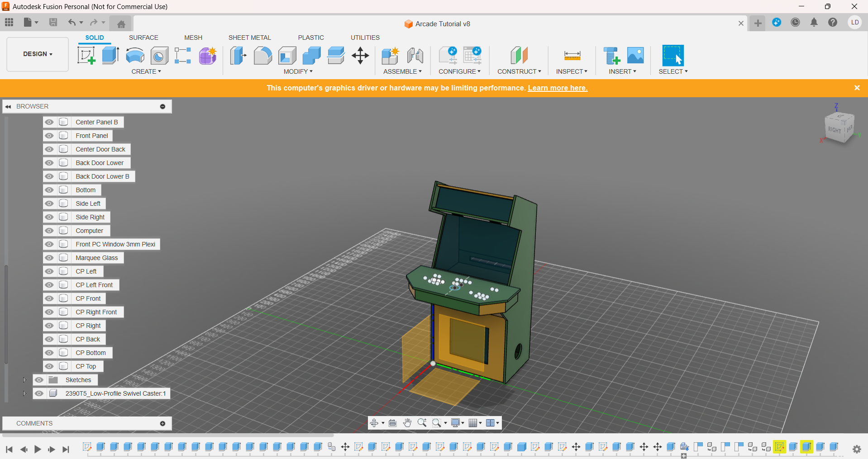This screenshot has height=459, width=868.
Task: Open the SELECT dropdown menu
Action: pos(673,71)
